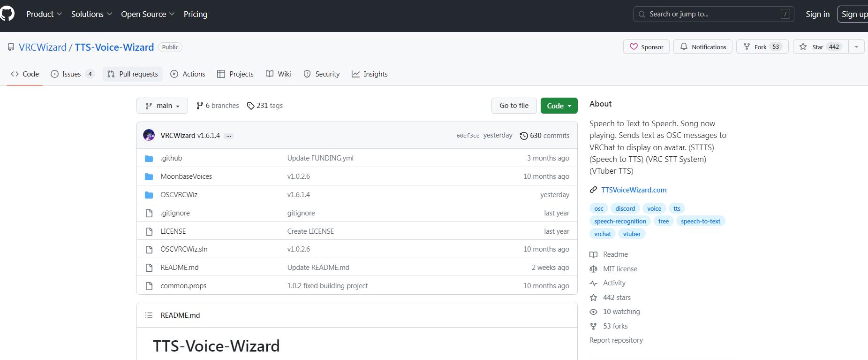Viewport: 868px width, 360px height.
Task: Click the Go to file button
Action: click(x=514, y=106)
